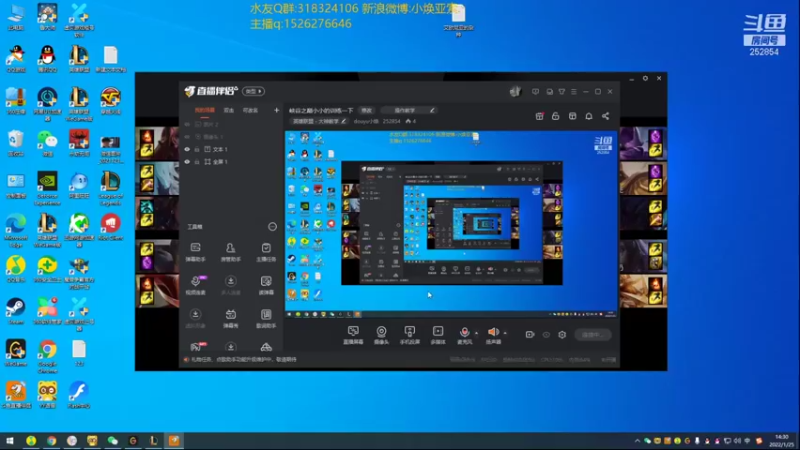Select the 文本 1 source row
800x450 pixels.
coord(232,149)
